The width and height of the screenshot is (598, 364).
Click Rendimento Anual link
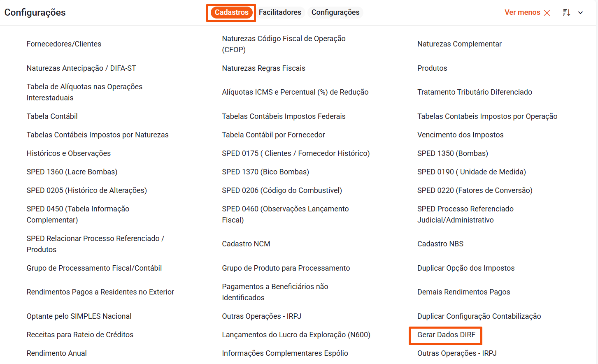click(56, 353)
